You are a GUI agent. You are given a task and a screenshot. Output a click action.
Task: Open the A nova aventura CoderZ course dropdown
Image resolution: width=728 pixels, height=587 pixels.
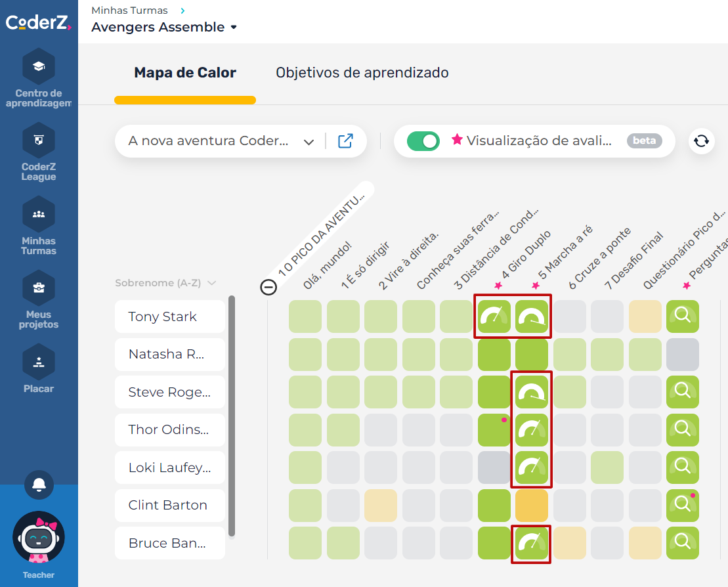coord(221,141)
